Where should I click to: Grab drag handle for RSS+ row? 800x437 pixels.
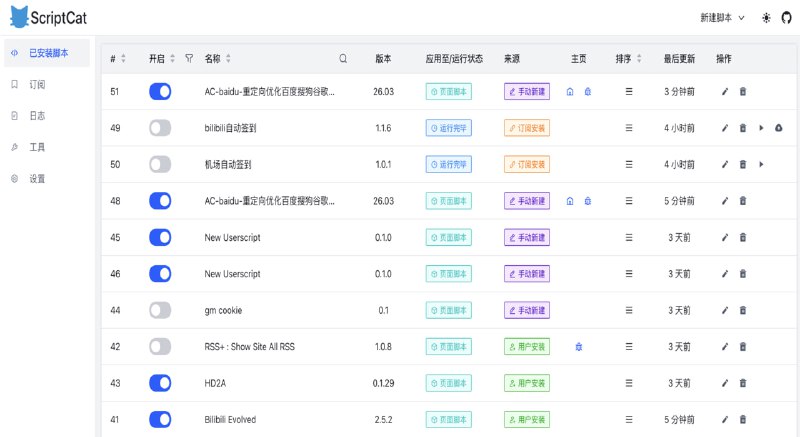629,347
